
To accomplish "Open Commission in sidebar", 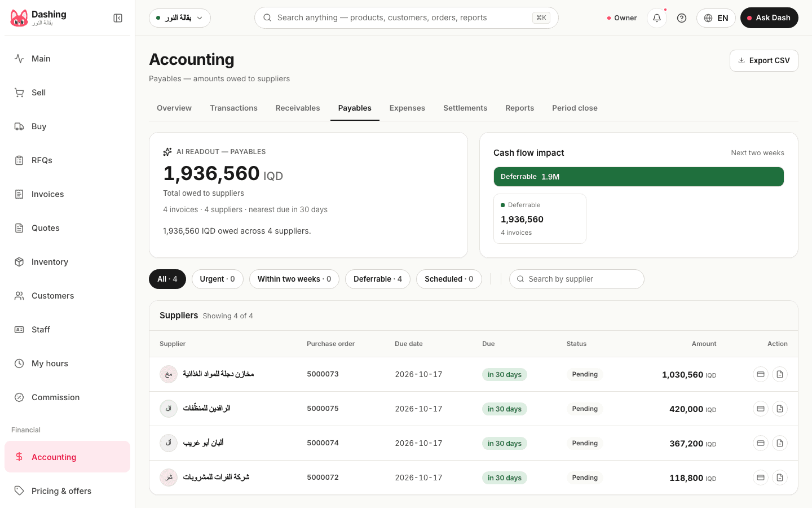I will tap(67, 397).
